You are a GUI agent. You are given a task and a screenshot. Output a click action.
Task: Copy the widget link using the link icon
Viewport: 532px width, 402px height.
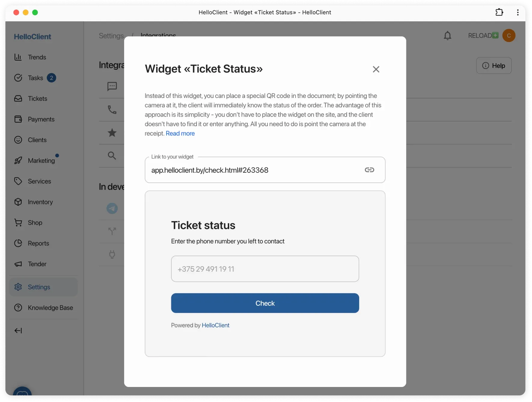(x=369, y=170)
